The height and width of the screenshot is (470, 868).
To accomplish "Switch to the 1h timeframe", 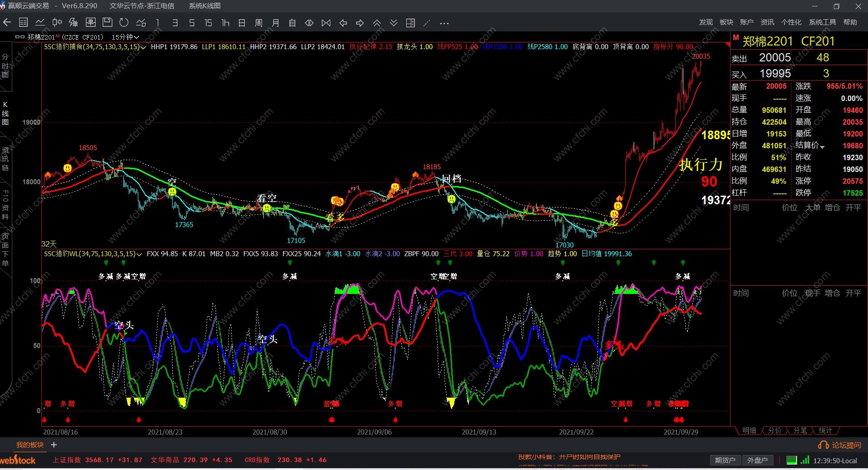I will (x=225, y=23).
